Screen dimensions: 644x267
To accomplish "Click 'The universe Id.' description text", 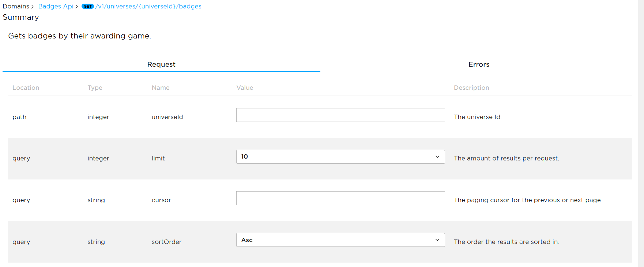I will coord(478,117).
